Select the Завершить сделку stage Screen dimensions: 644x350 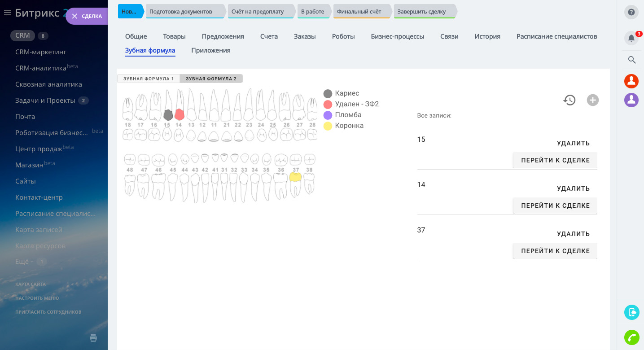(x=424, y=12)
